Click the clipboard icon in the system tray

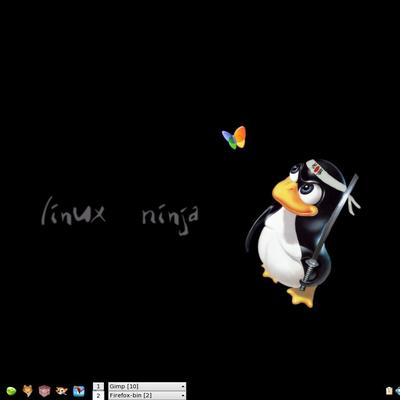389,391
